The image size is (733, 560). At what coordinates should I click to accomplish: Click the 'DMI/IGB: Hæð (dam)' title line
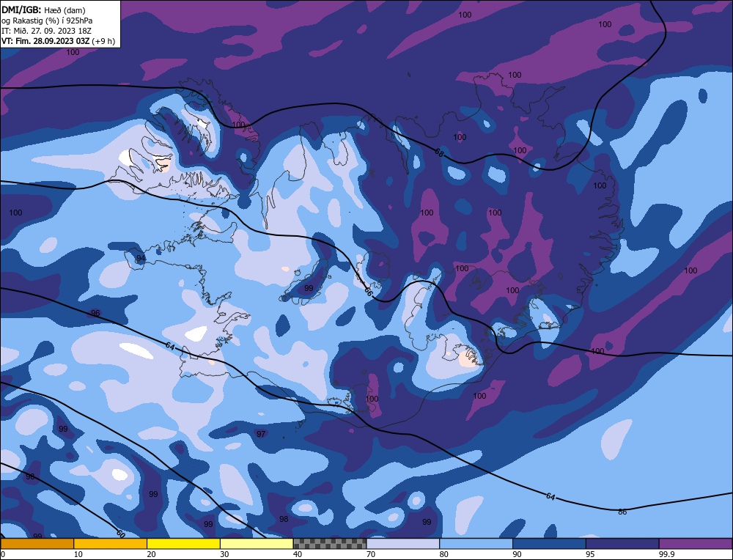pos(43,10)
